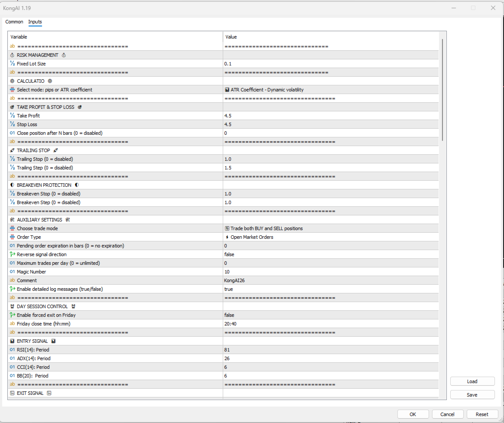Click the vertical scrollbar thumb
The image size is (504, 423).
tap(442, 89)
